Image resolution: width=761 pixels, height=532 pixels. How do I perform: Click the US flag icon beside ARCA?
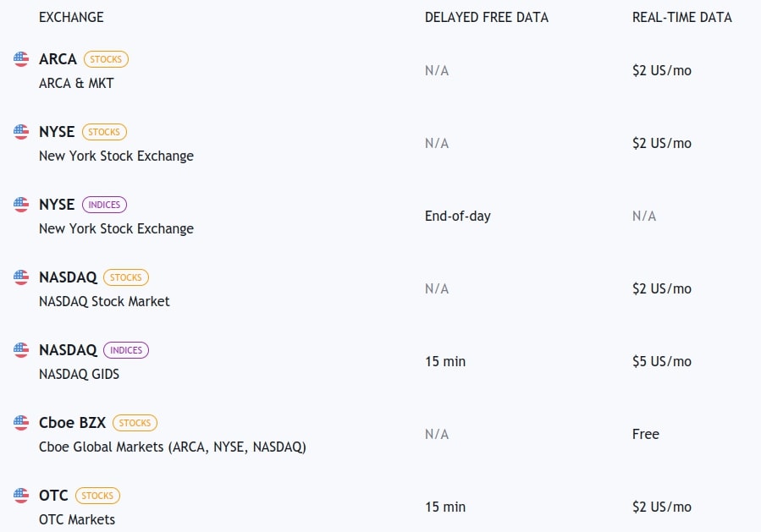coord(21,59)
